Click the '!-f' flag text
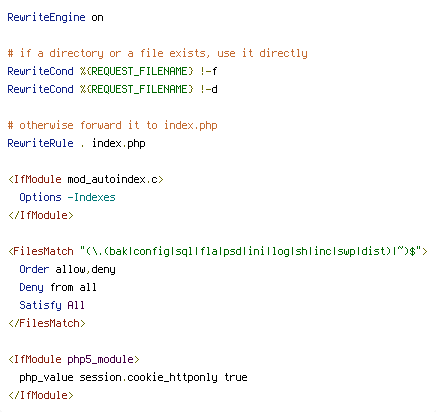The width and height of the screenshot is (436, 412). point(209,71)
